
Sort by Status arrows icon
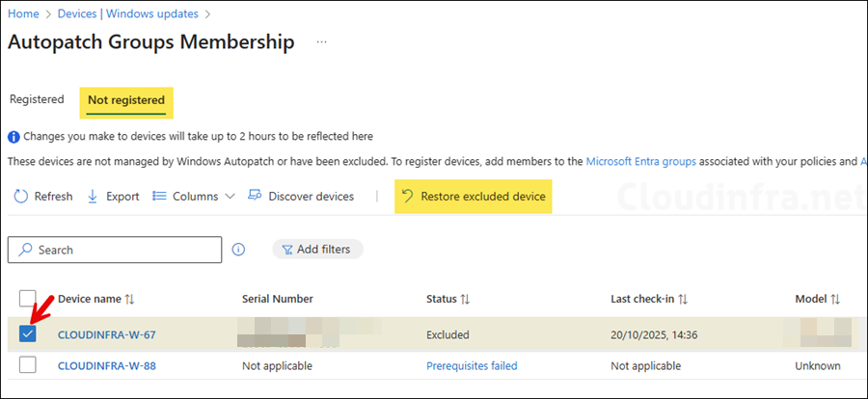click(x=465, y=300)
